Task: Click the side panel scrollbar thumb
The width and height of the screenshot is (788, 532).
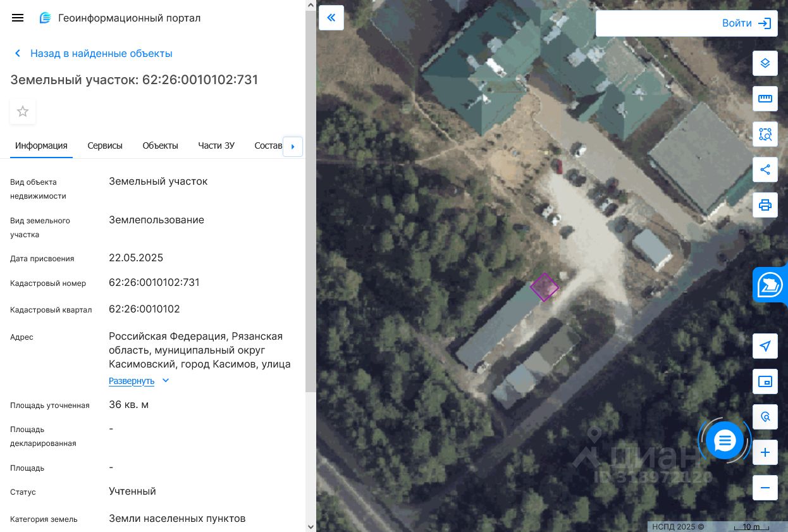Action: coord(311,201)
